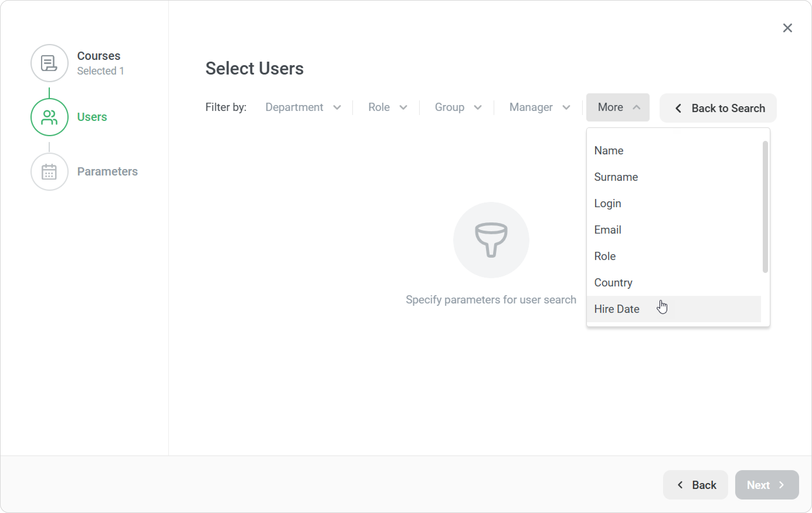The height and width of the screenshot is (513, 812).
Task: Open the Role filter dropdown
Action: pyautogui.click(x=387, y=107)
